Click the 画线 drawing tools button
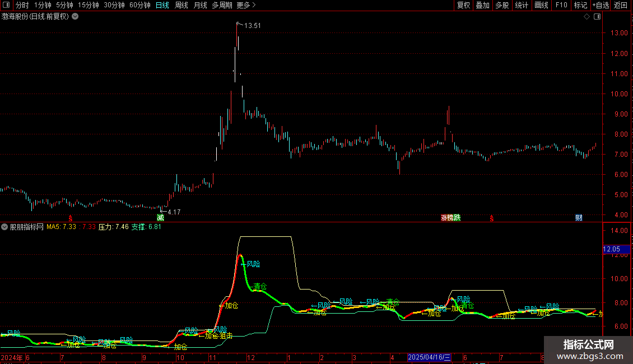The height and width of the screenshot is (364, 633). pos(541,5)
